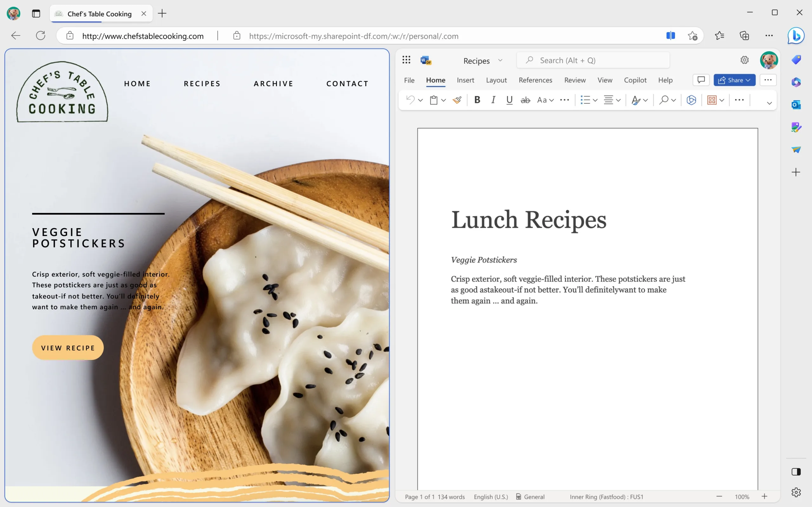The width and height of the screenshot is (812, 507).
Task: Enable Favorites star for this page
Action: click(692, 36)
